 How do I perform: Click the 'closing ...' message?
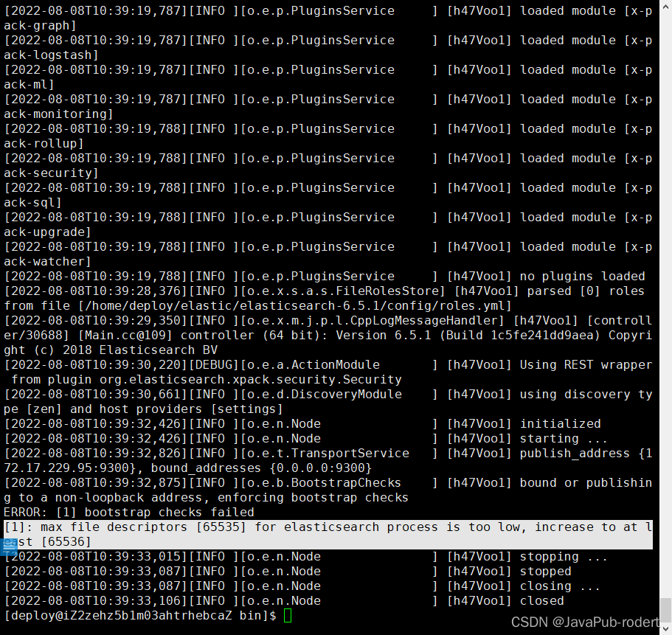(x=560, y=586)
